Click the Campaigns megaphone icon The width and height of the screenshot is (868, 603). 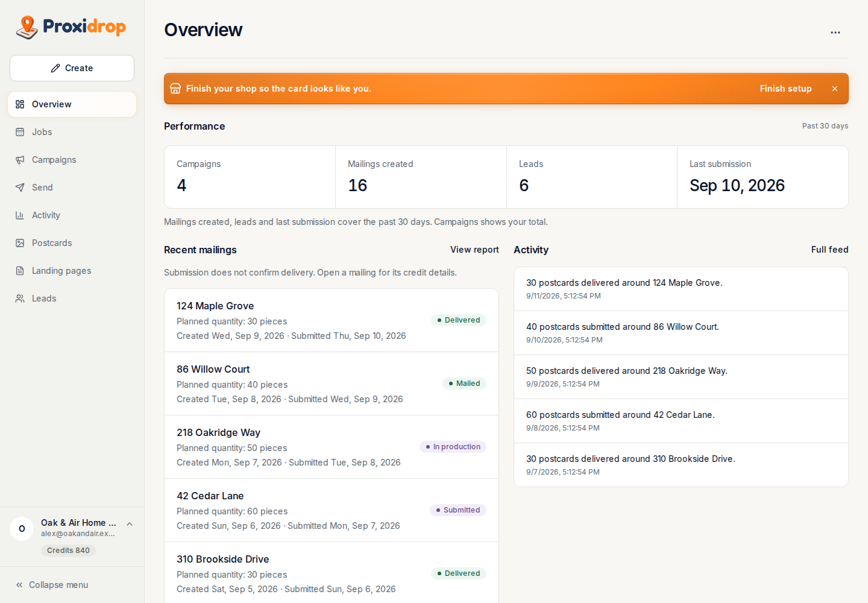tap(20, 160)
